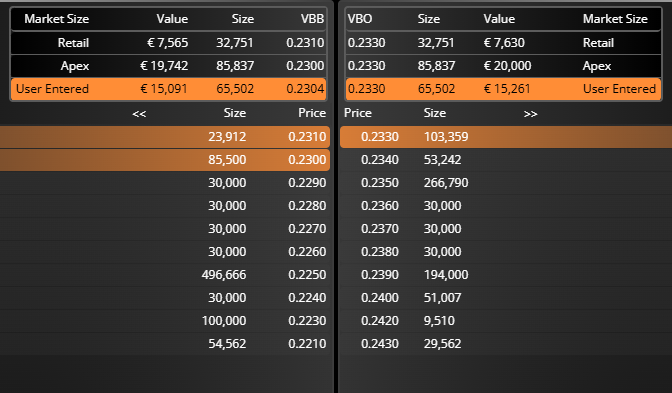Select bid level at price 0.2210

[x=165, y=344]
